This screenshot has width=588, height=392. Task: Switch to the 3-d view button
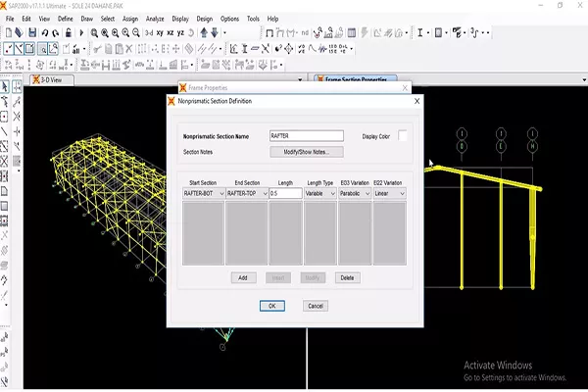[148, 32]
